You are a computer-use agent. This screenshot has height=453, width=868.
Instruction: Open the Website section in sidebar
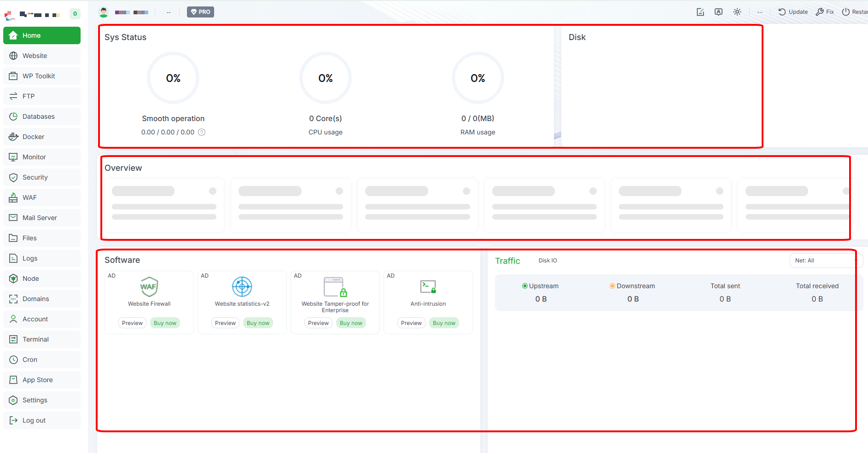pyautogui.click(x=42, y=56)
